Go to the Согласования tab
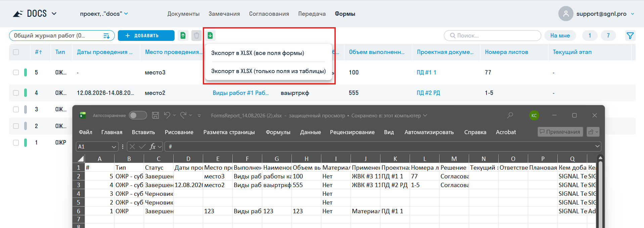Screen dimensions: 644x228 (x=269, y=14)
